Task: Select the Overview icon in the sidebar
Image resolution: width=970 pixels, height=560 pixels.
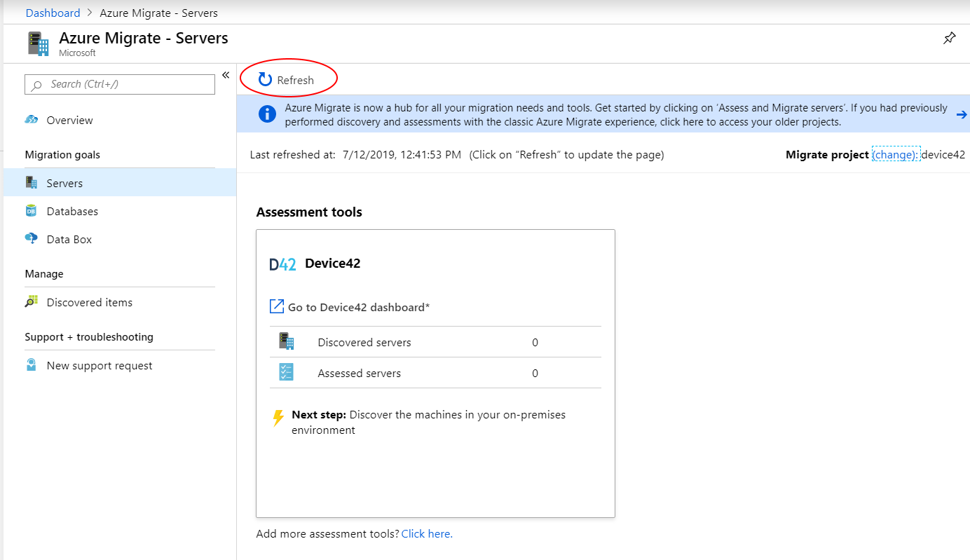Action: click(31, 120)
